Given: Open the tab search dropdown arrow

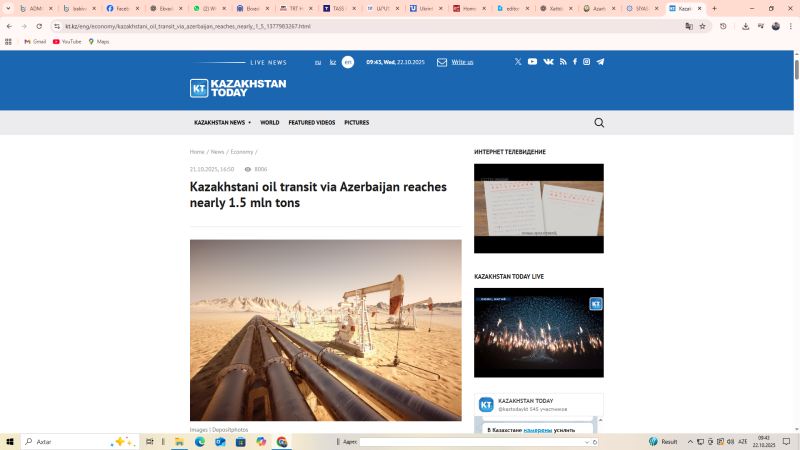Looking at the screenshot, I should click(x=8, y=8).
